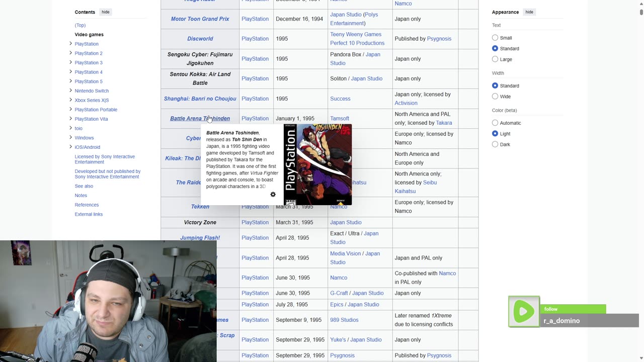Open Yuke's developer link

338,340
